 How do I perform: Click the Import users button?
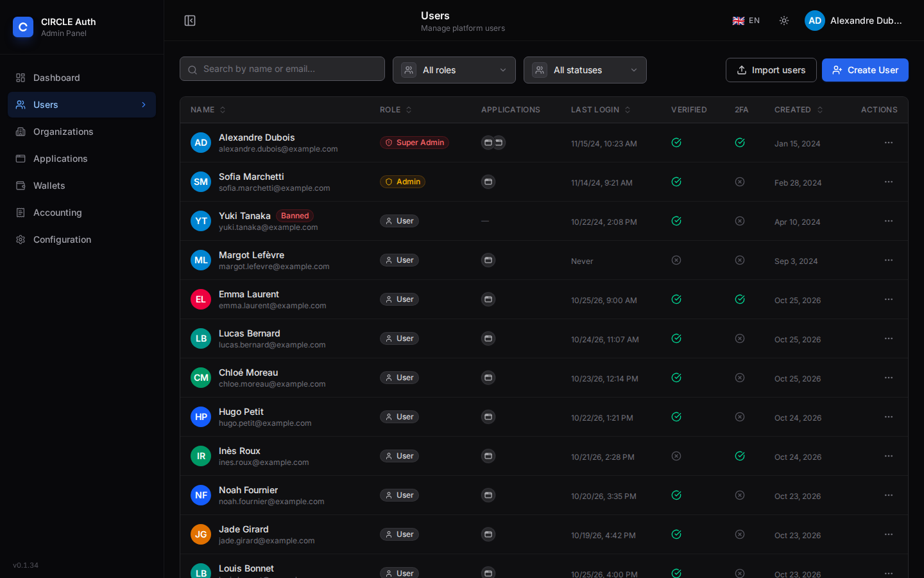771,70
